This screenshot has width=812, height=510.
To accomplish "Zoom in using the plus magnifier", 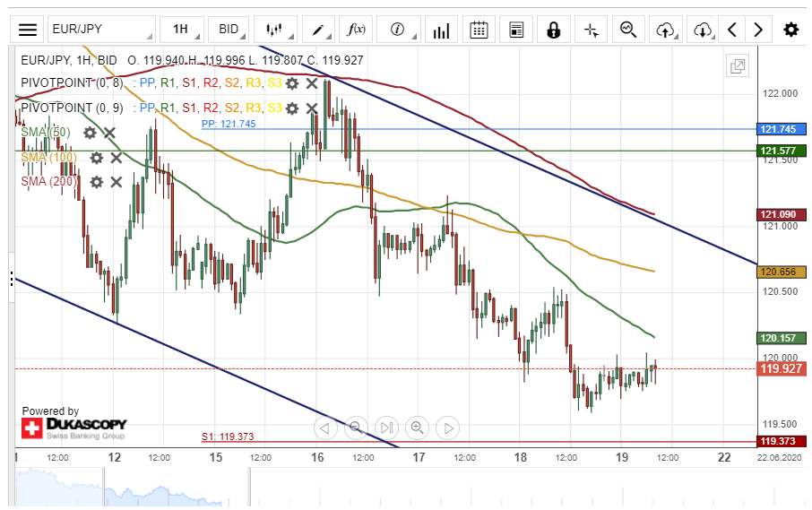I will tap(417, 428).
